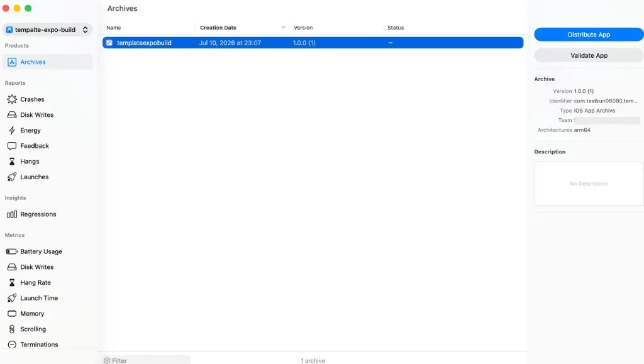Click the Launch Time rocket icon
644x364 pixels.
click(12, 298)
